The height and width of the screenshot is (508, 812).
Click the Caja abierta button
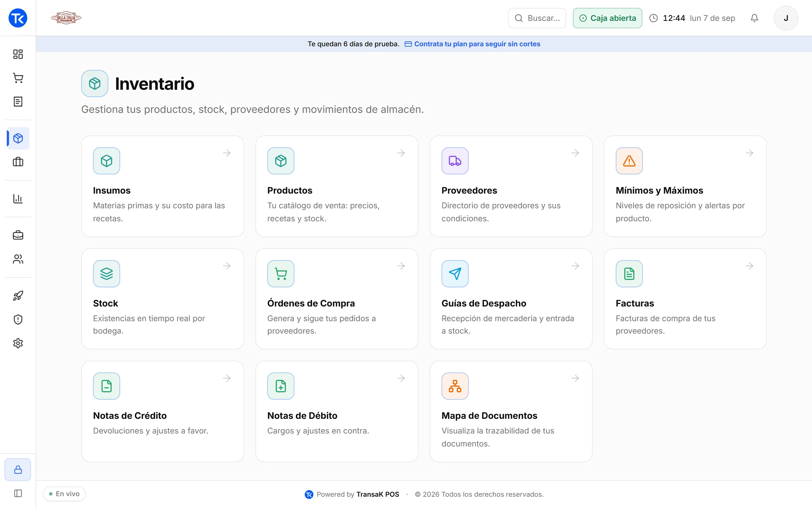(607, 18)
